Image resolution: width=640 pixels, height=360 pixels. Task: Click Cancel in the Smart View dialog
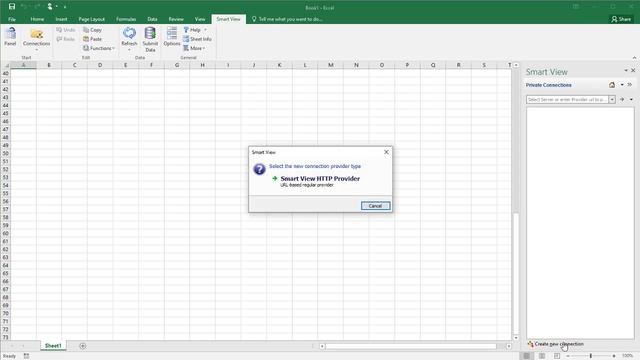pos(376,206)
